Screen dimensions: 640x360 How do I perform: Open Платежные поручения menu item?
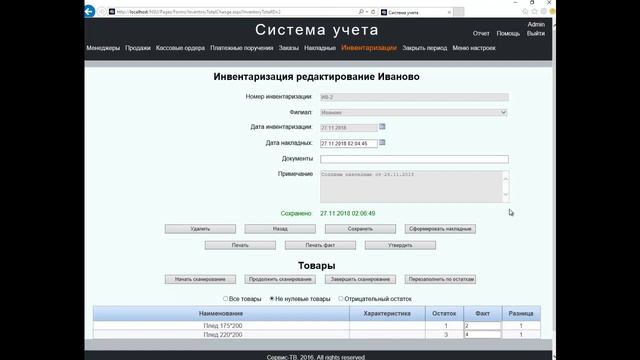(242, 48)
